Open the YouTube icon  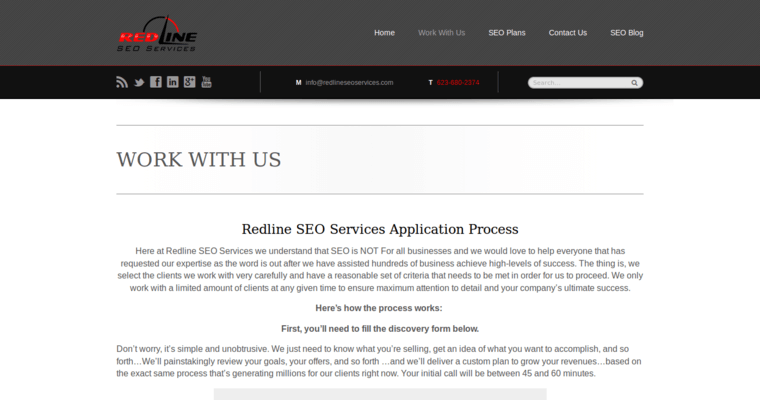click(206, 82)
